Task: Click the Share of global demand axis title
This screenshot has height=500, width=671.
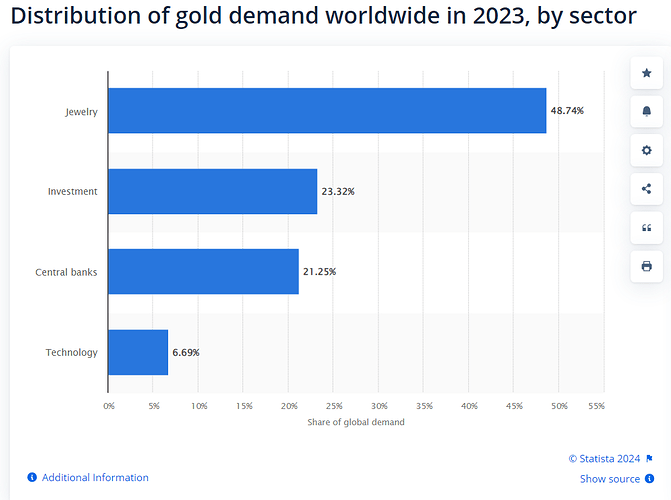Action: (x=356, y=422)
